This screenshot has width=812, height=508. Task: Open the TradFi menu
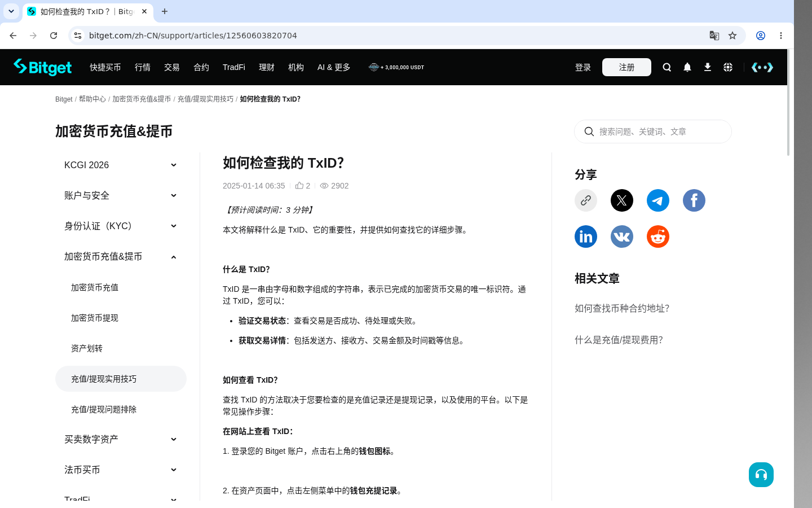[x=234, y=67]
